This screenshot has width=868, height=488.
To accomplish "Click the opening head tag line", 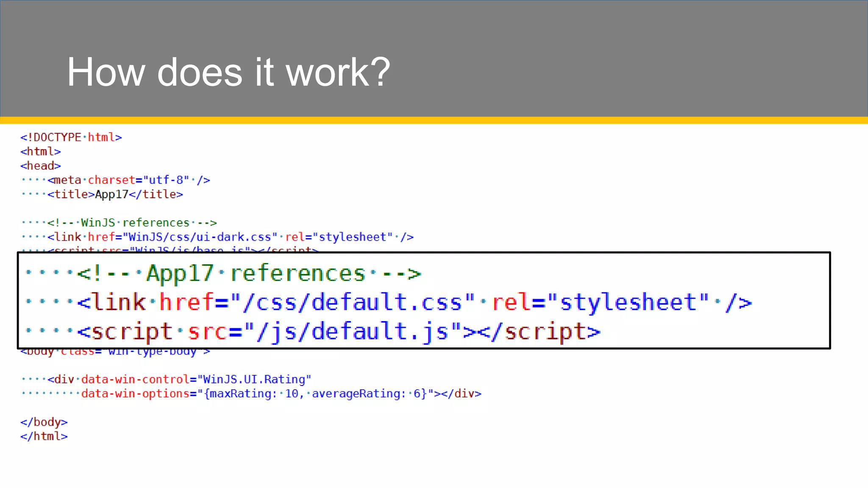I will (x=41, y=166).
